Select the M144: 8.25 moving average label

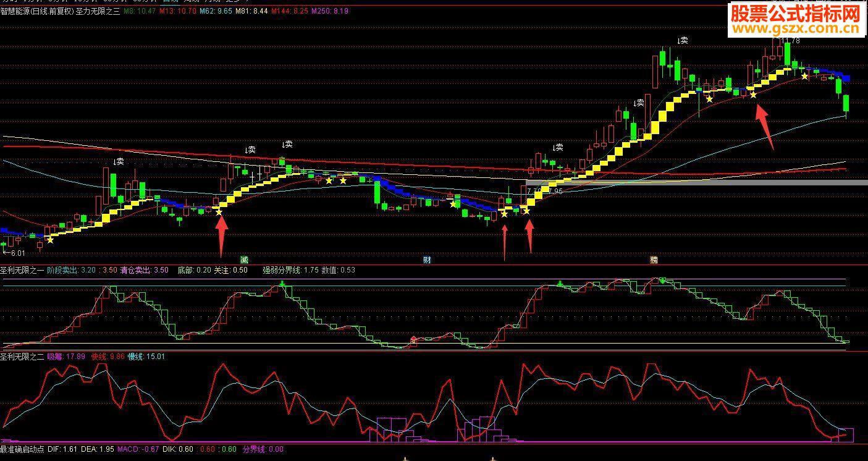click(289, 11)
